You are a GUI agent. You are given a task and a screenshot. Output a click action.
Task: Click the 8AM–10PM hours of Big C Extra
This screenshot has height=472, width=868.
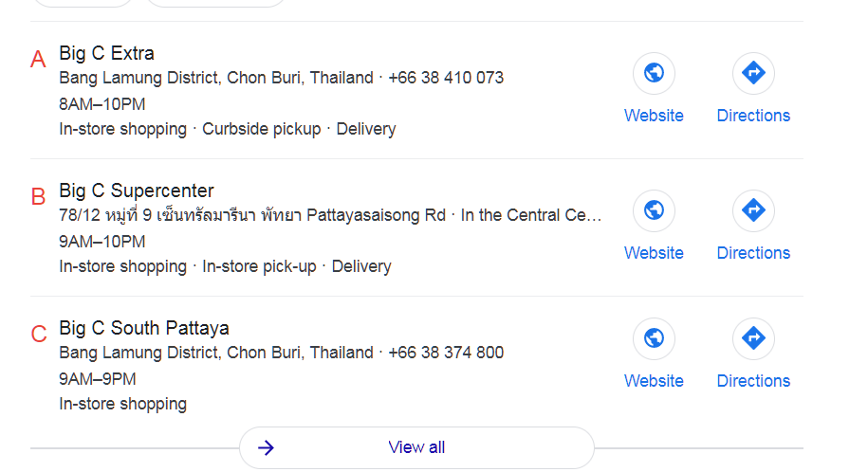[x=102, y=104]
